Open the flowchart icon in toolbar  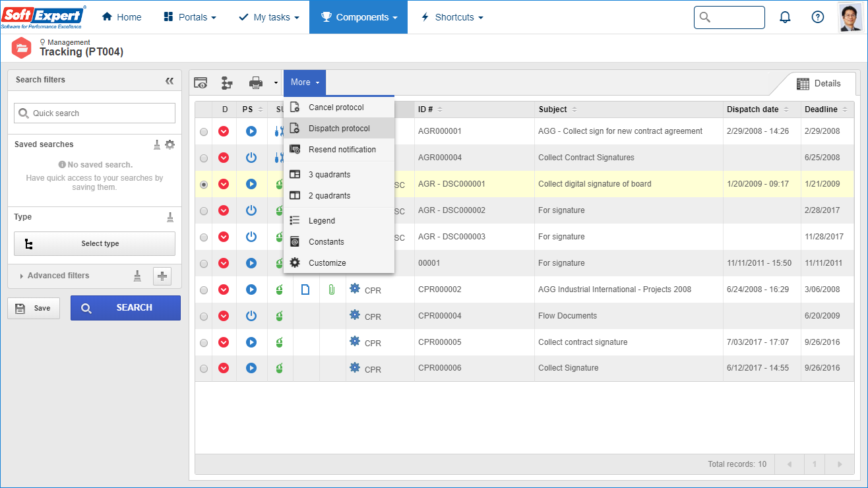point(227,83)
